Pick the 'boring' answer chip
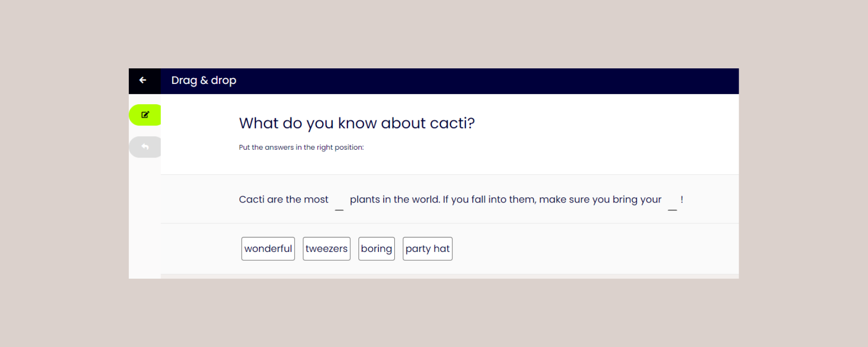The image size is (868, 347). pyautogui.click(x=376, y=249)
